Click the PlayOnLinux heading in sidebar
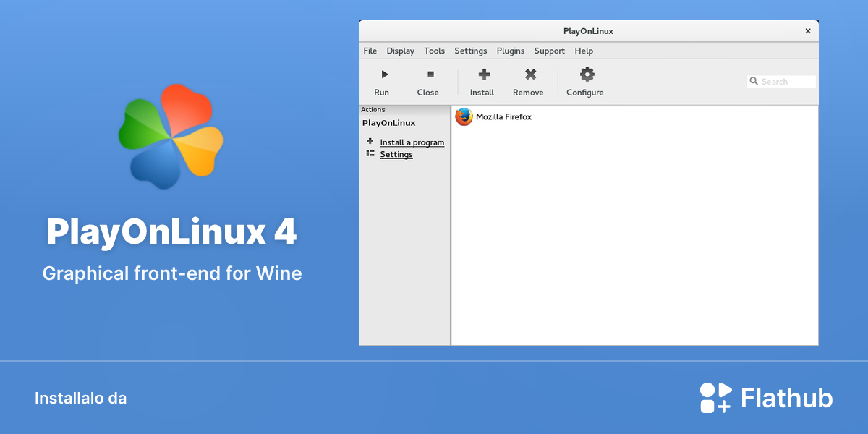Screen dimensions: 868x434 click(389, 123)
